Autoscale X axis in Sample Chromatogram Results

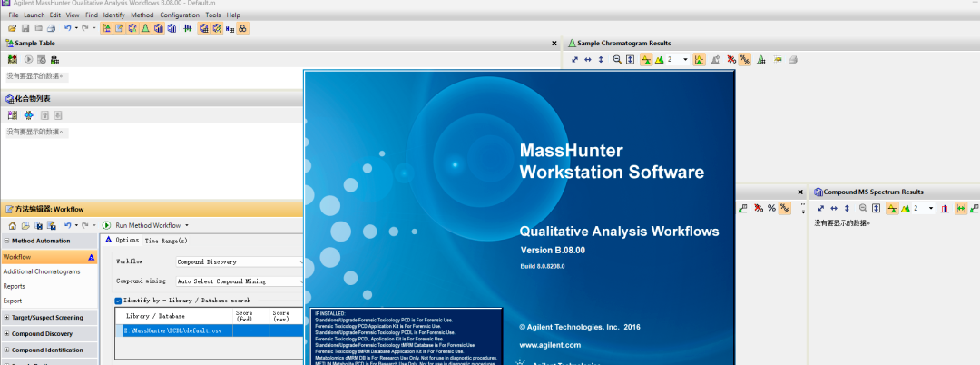tap(587, 59)
